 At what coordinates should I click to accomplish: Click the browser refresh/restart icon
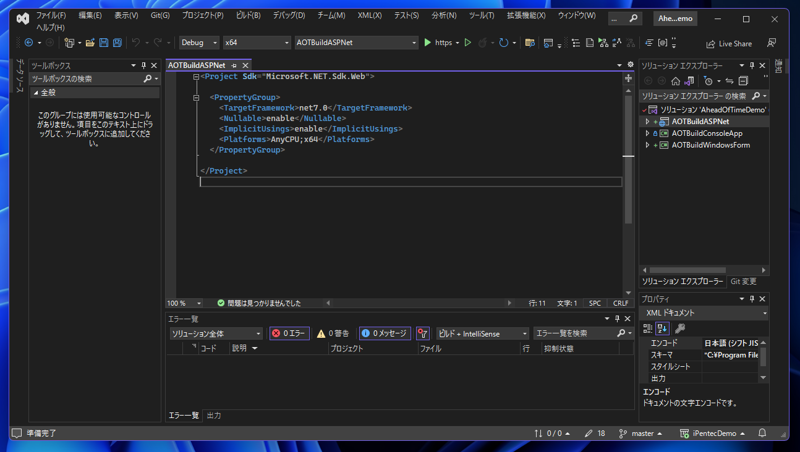504,43
